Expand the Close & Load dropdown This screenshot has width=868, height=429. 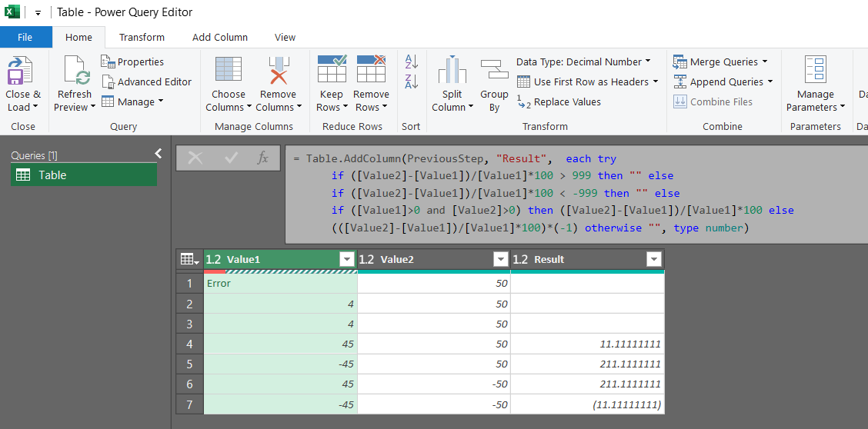[35, 108]
